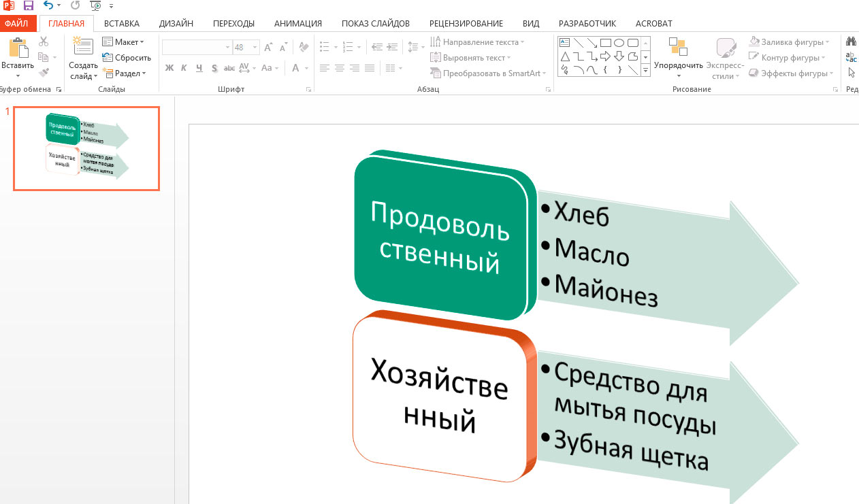Select slide 1 thumbnail
This screenshot has height=504, width=859.
coord(86,148)
